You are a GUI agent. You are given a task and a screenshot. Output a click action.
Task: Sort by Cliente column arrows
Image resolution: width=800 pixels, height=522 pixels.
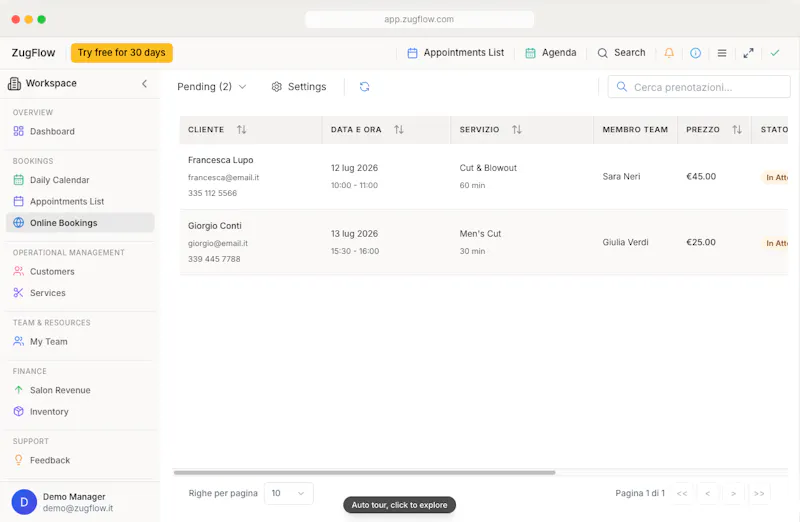[241, 130]
